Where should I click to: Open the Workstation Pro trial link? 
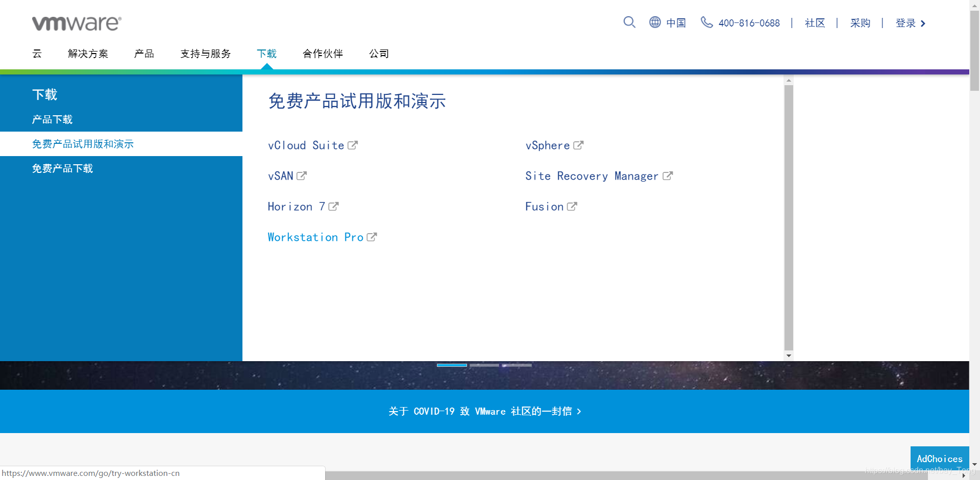tap(315, 237)
